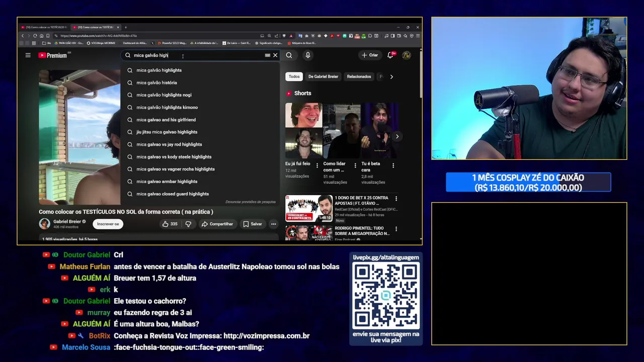
Task: Open Powerful SOLO Mag bookmark
Action: [172, 43]
